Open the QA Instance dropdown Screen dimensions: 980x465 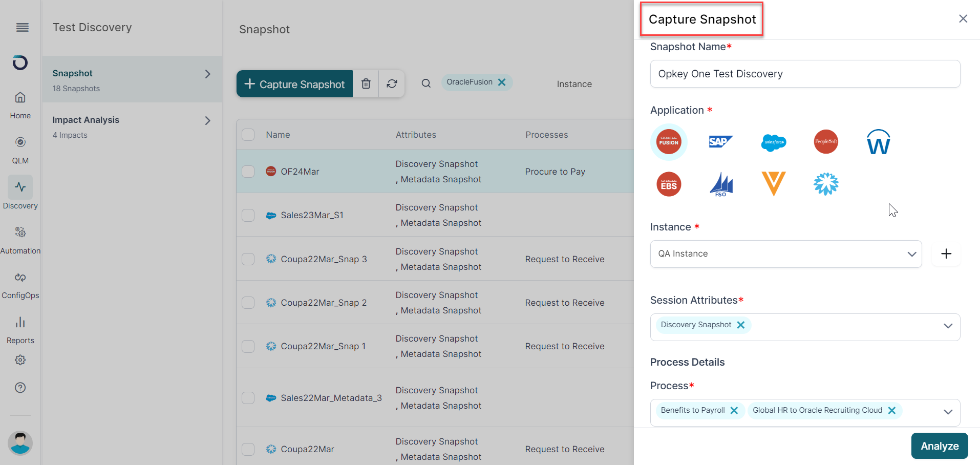pyautogui.click(x=786, y=254)
